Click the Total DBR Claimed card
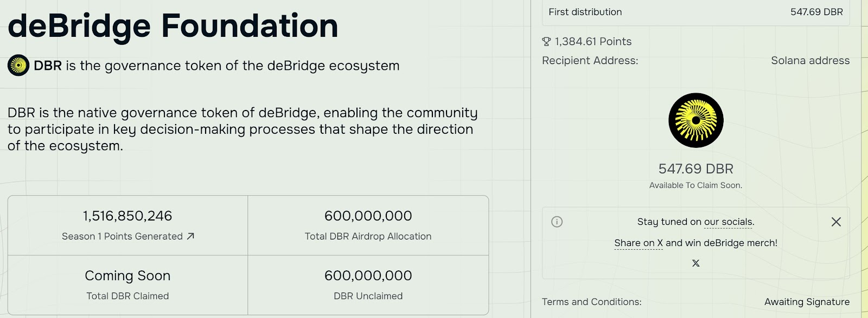868x318 pixels. coord(127,285)
